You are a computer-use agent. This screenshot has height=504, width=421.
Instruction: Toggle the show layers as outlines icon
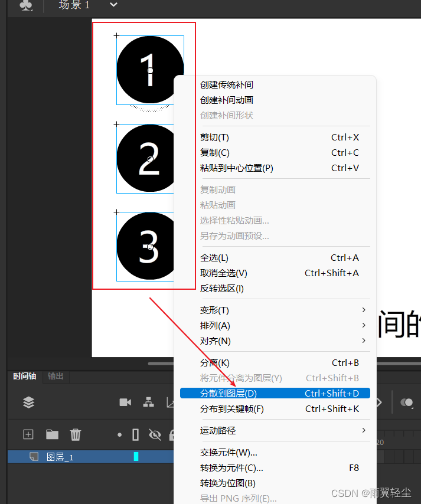pyautogui.click(x=136, y=434)
